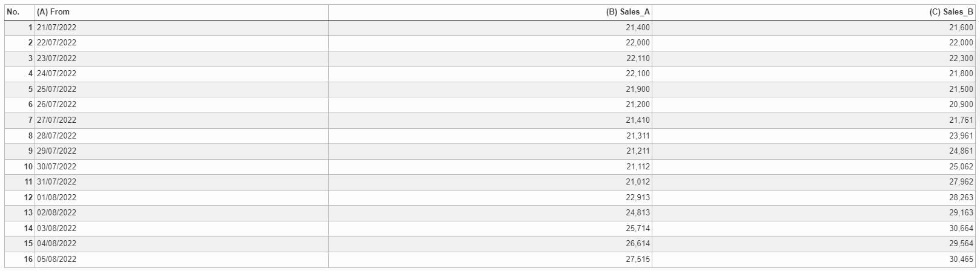Select Sales_B value 27,962
This screenshot has width=980, height=271.
(x=813, y=182)
